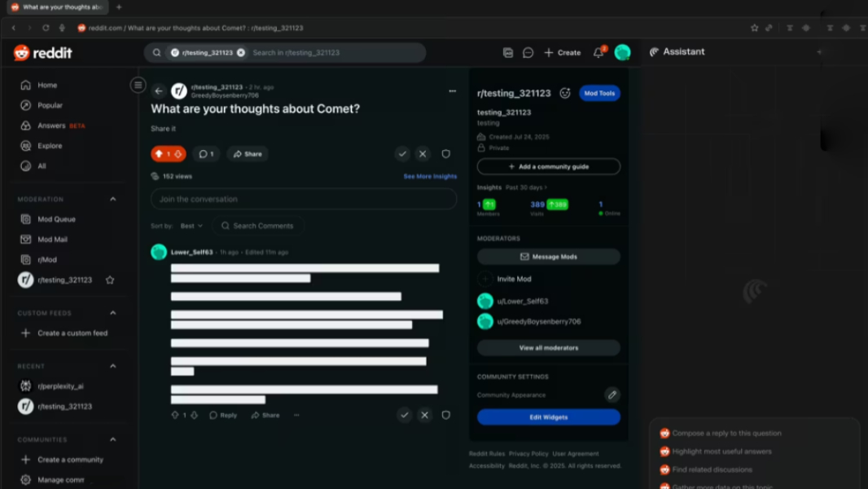
Task: Open notifications bell
Action: coord(598,53)
